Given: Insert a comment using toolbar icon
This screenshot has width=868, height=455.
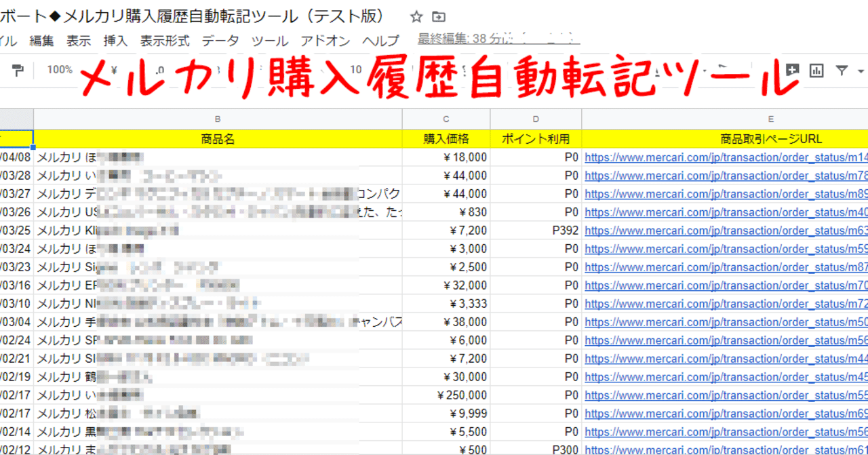Looking at the screenshot, I should click(791, 70).
